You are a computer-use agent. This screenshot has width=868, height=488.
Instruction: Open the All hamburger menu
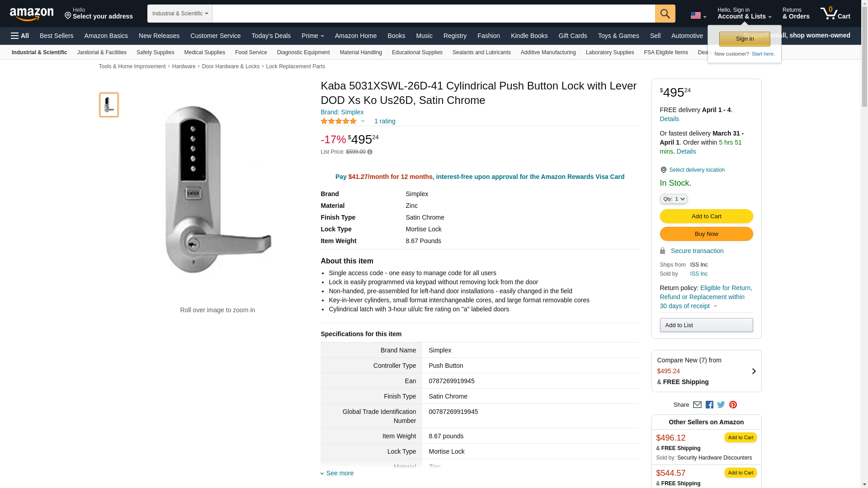20,36
